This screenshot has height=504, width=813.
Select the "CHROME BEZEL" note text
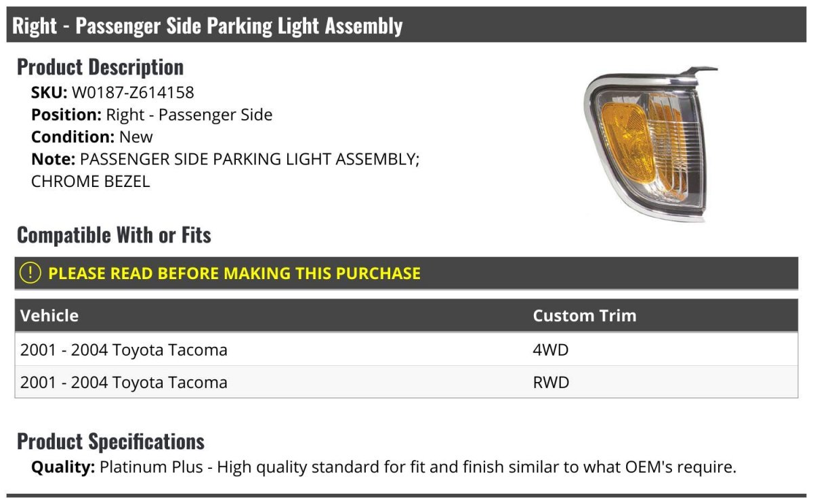click(x=90, y=182)
